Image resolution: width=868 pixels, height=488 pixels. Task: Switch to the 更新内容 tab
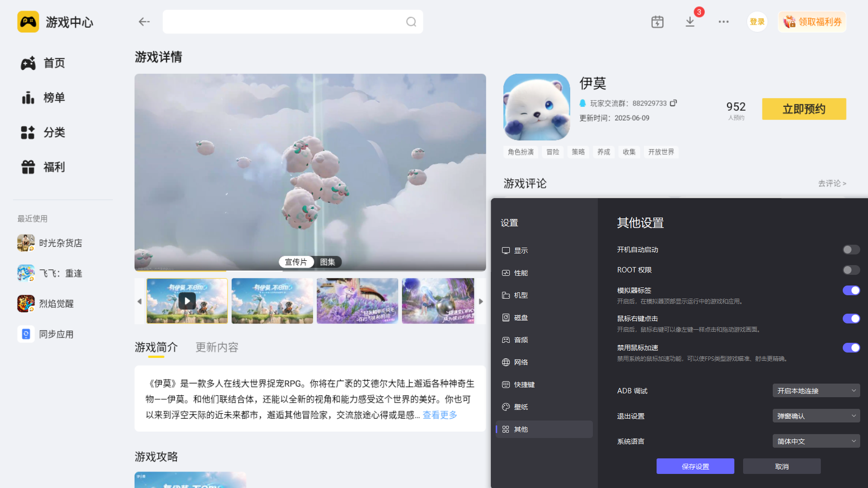[217, 347]
